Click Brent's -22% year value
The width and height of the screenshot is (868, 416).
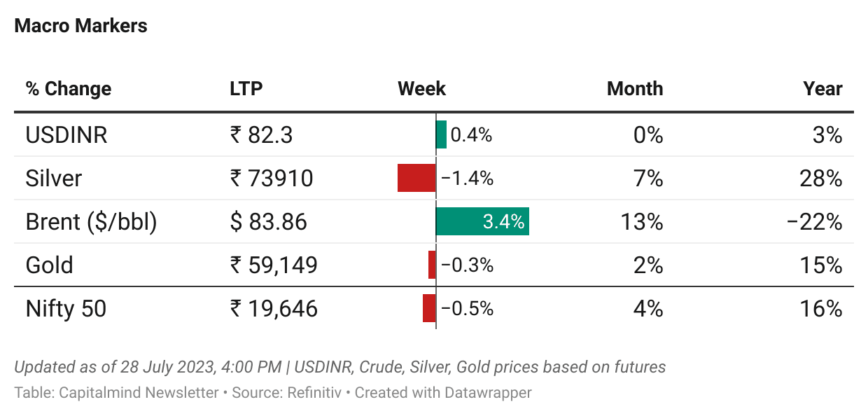pos(814,221)
